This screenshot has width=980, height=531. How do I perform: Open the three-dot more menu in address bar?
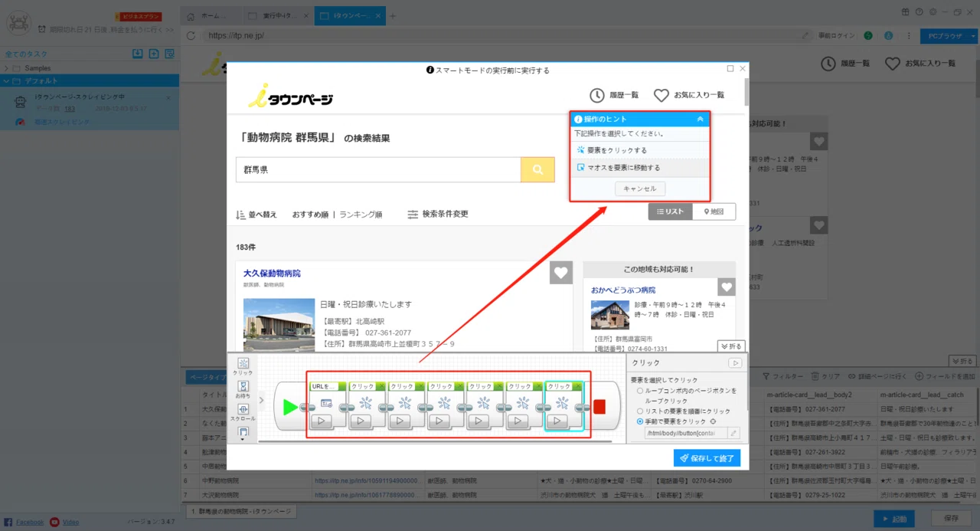908,35
